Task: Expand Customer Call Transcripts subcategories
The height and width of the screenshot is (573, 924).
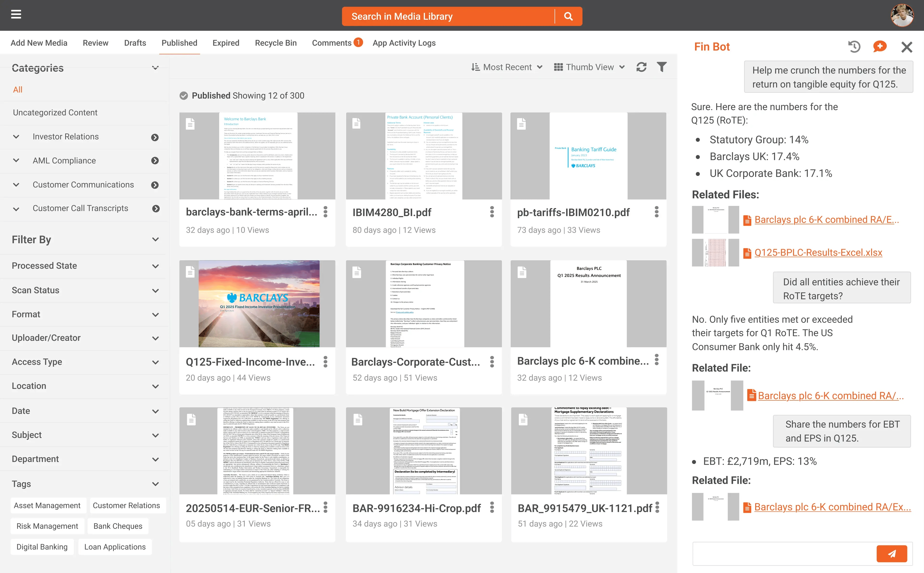Action: (x=16, y=209)
